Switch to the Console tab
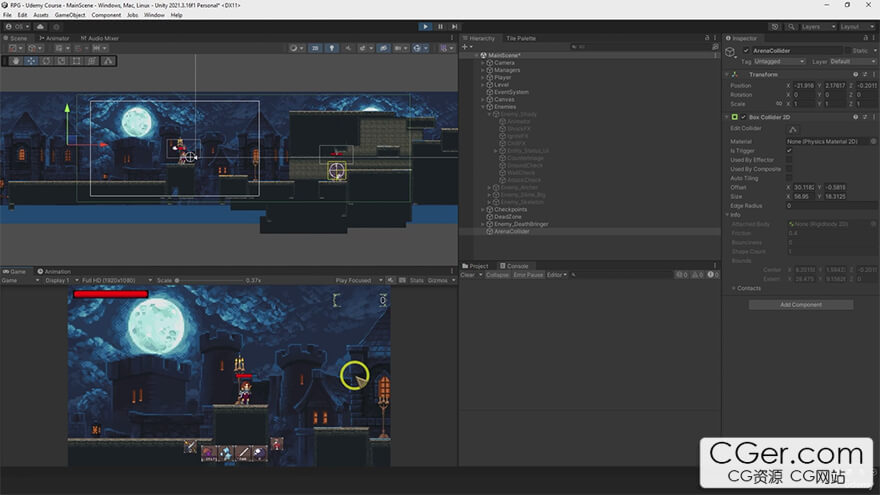Viewport: 880px width, 495px height. point(514,266)
